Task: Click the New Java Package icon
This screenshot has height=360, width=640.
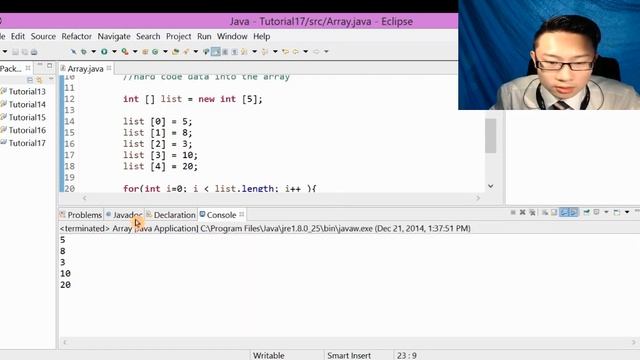Action: 145,52
